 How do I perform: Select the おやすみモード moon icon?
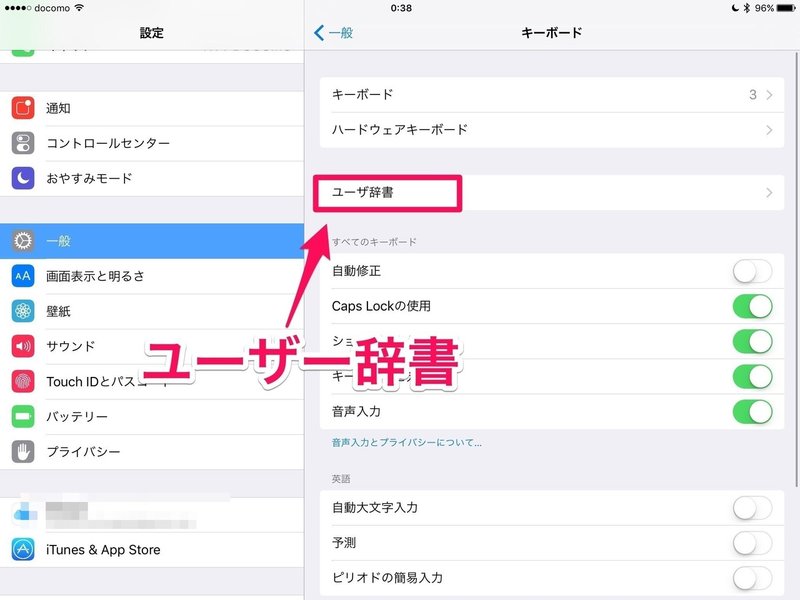tap(23, 178)
